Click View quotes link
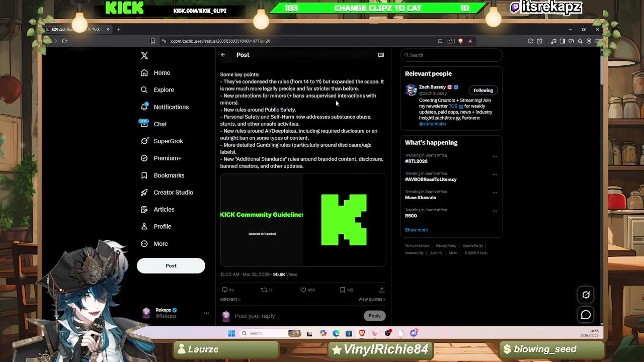The height and width of the screenshot is (362, 644). pyautogui.click(x=372, y=299)
